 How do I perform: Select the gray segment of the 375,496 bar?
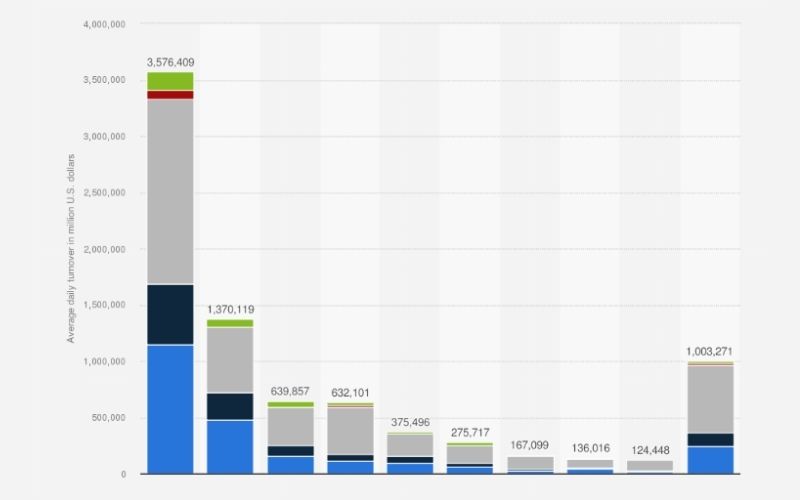point(410,445)
